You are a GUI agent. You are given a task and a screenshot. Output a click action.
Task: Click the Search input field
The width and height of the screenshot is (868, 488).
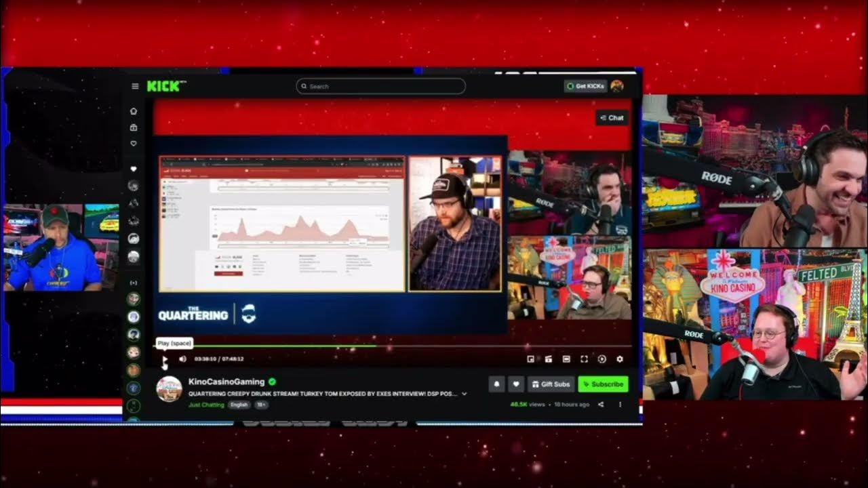[x=381, y=86]
